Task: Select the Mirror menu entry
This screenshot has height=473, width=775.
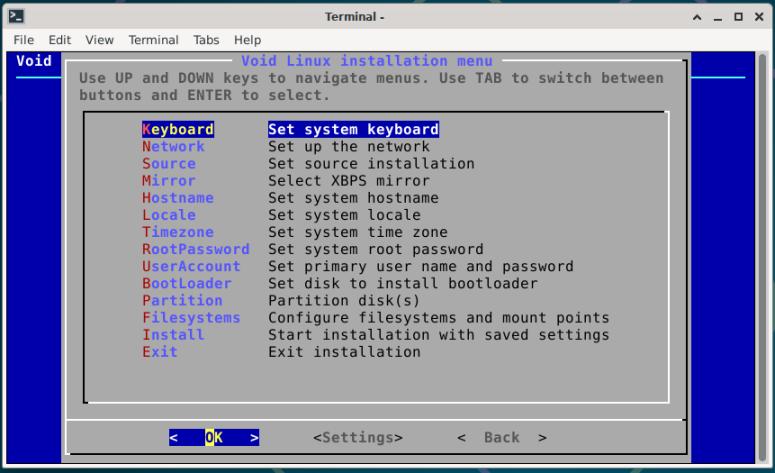Action: (x=169, y=181)
